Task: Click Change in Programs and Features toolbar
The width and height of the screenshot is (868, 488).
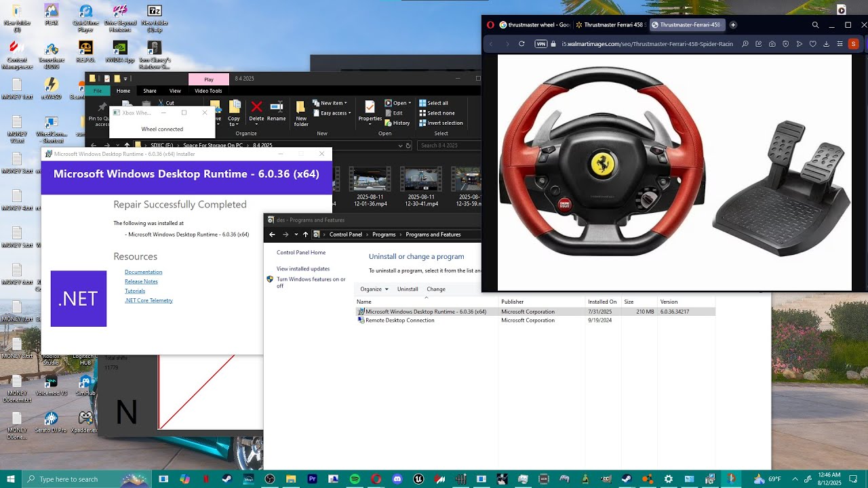Action: (x=436, y=289)
